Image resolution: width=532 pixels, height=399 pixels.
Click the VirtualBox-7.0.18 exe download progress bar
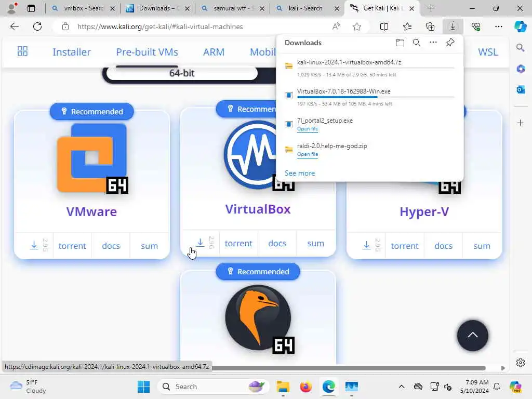(x=376, y=97)
